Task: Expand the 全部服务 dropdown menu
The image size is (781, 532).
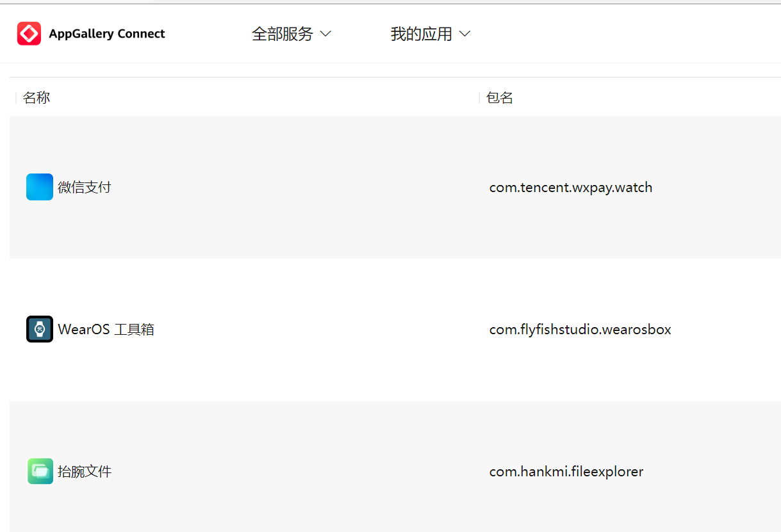Action: [292, 34]
